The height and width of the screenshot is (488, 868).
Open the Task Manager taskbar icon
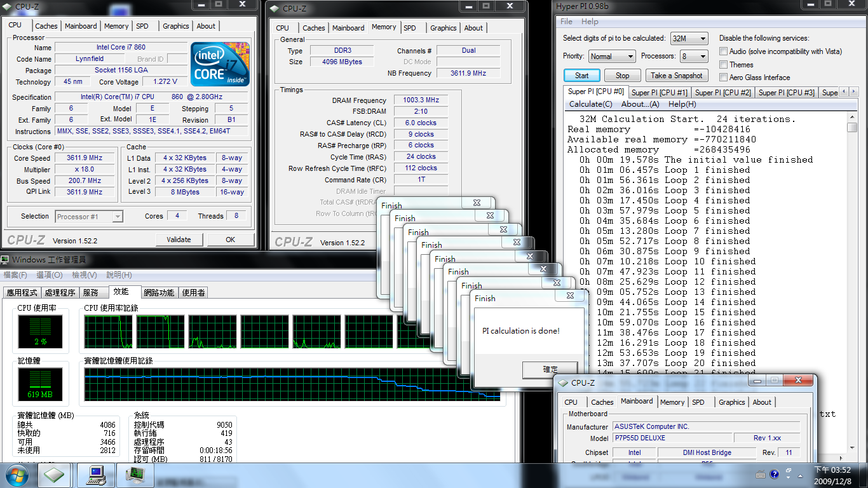[135, 475]
